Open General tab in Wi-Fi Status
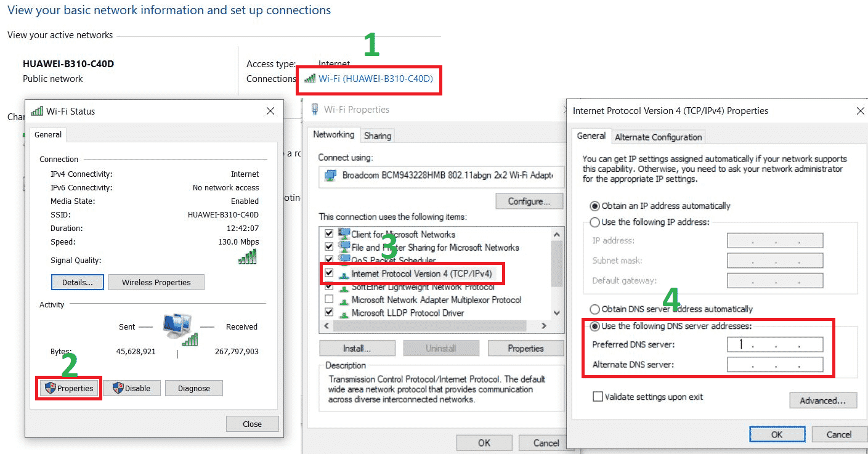Image resolution: width=868 pixels, height=454 pixels. (48, 135)
